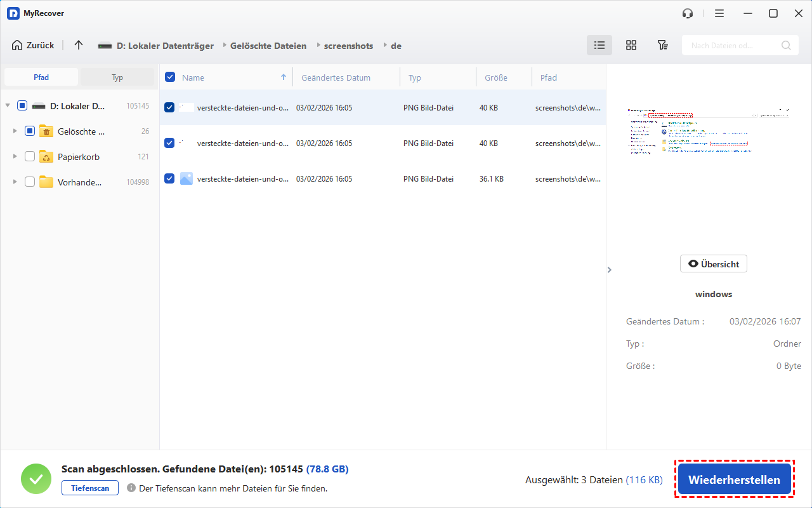Switch to the Typ tab

pos(117,77)
